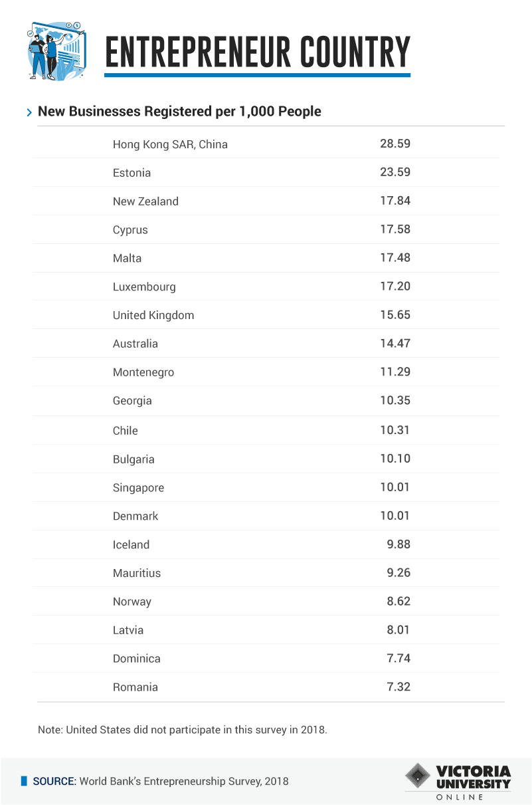Click the World Bank's Entrepreneurship Survey source text
This screenshot has height=805, width=532.
click(x=184, y=781)
